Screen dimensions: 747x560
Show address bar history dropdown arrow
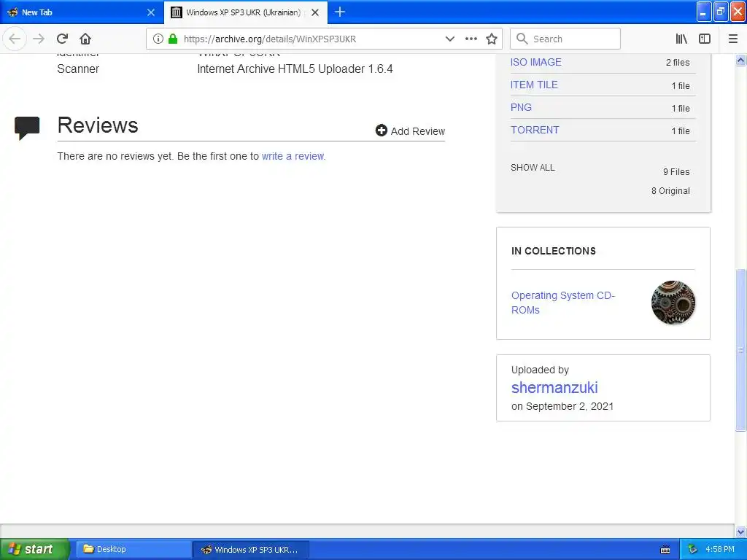pos(449,39)
